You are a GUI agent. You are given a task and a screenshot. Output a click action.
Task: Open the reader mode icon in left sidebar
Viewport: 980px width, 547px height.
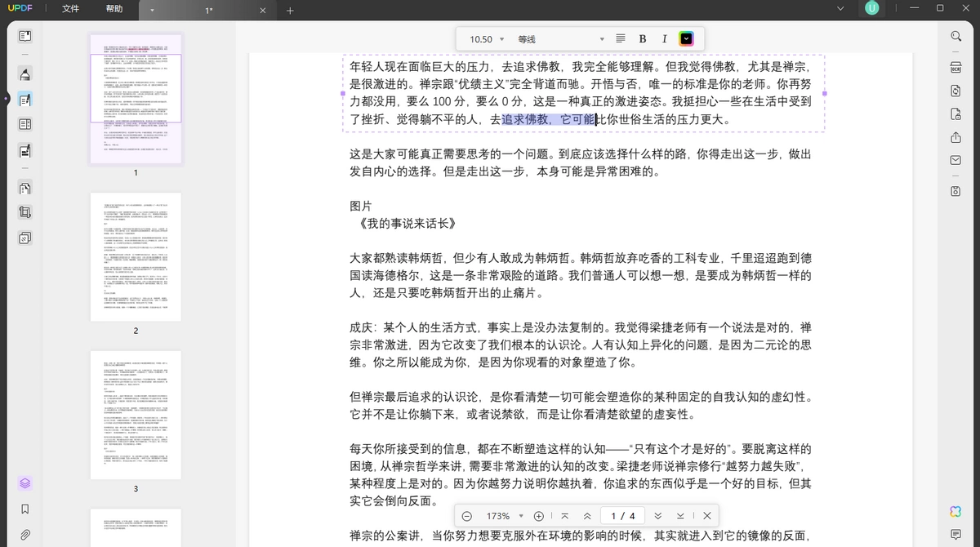pyautogui.click(x=25, y=36)
